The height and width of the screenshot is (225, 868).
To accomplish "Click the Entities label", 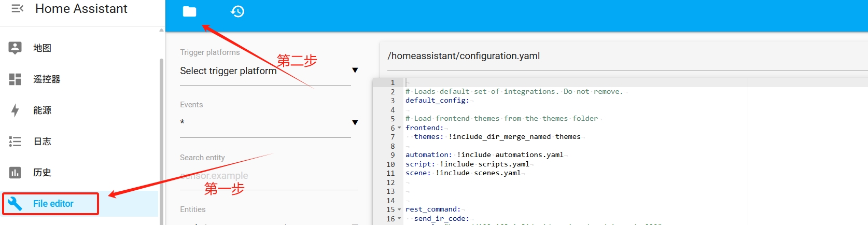I will click(193, 209).
